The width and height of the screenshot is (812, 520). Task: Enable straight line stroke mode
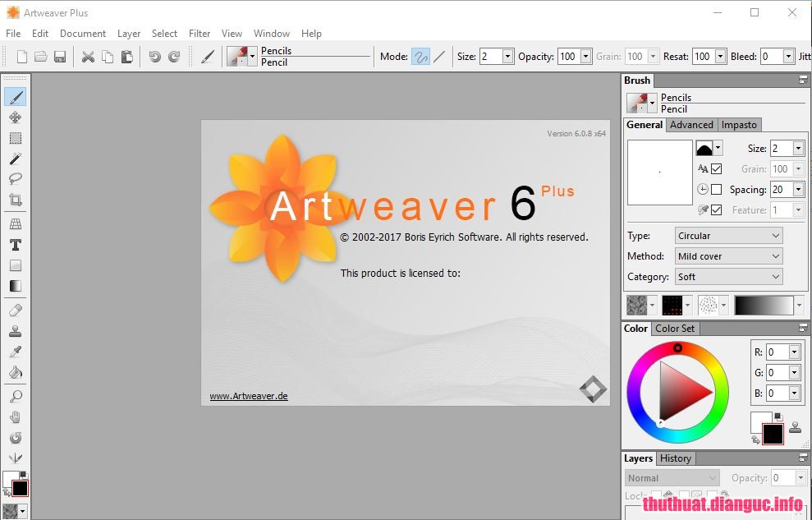click(x=439, y=57)
